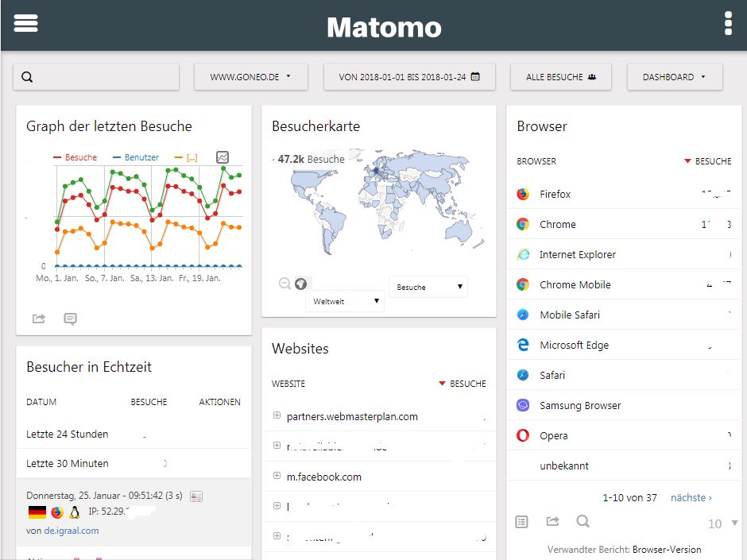The width and height of the screenshot is (747, 560).
Task: Export the Browser report via share icon
Action: click(552, 521)
